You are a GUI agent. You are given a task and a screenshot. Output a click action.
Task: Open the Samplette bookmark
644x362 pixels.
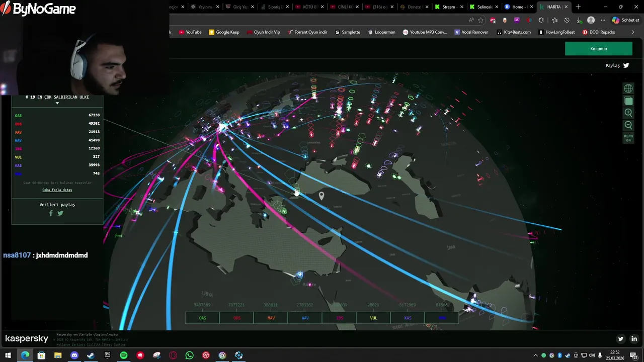pos(347,32)
